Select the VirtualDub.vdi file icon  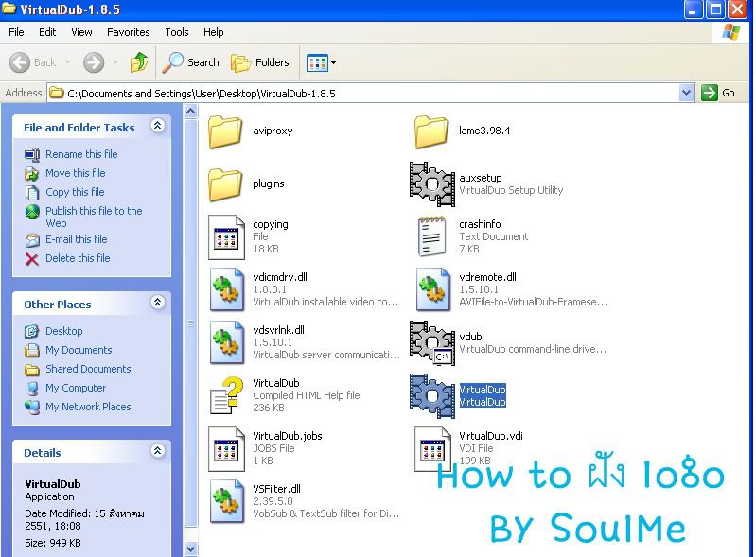click(432, 449)
